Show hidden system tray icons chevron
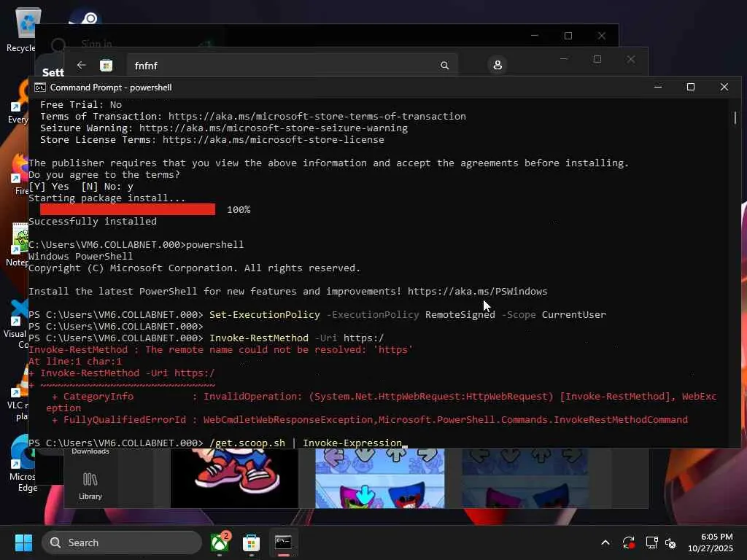The image size is (747, 560). coord(605,542)
